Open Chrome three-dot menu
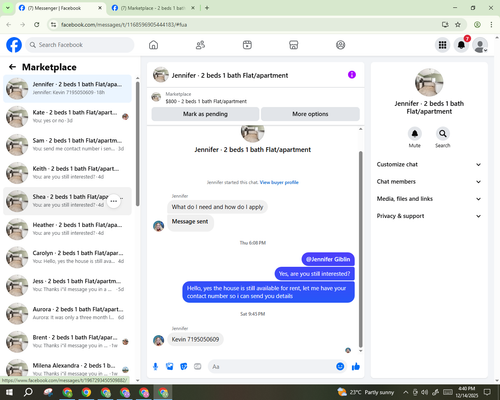This screenshot has height=400, width=500. (x=491, y=24)
